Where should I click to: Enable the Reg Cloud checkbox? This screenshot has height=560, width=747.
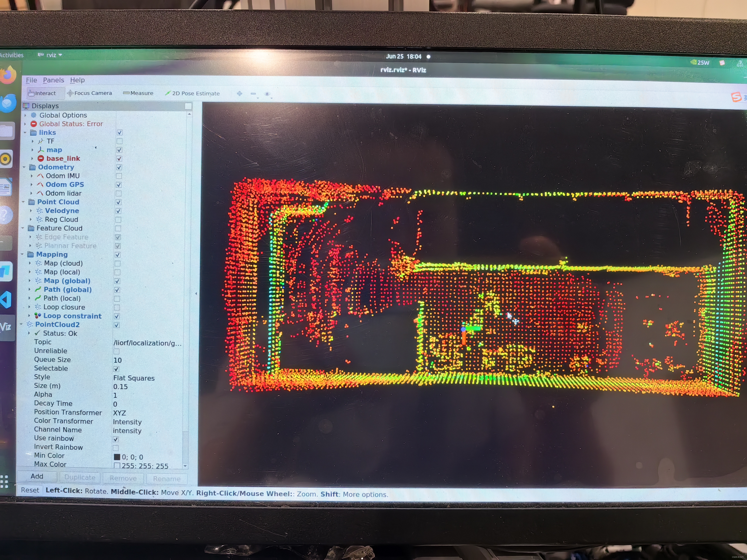point(118,220)
